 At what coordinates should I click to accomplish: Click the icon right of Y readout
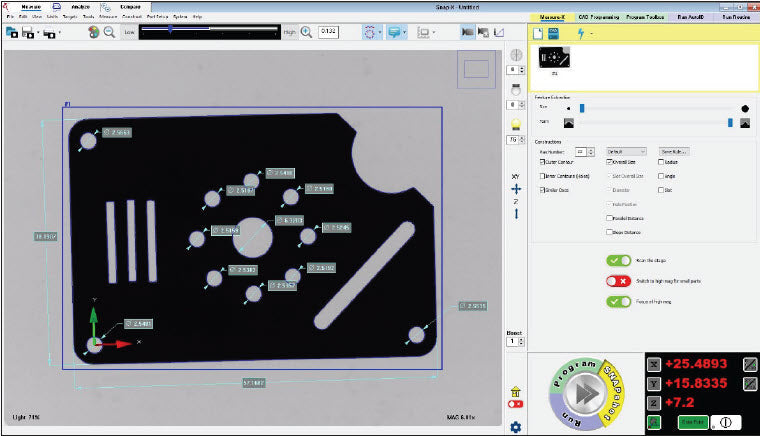(x=750, y=384)
